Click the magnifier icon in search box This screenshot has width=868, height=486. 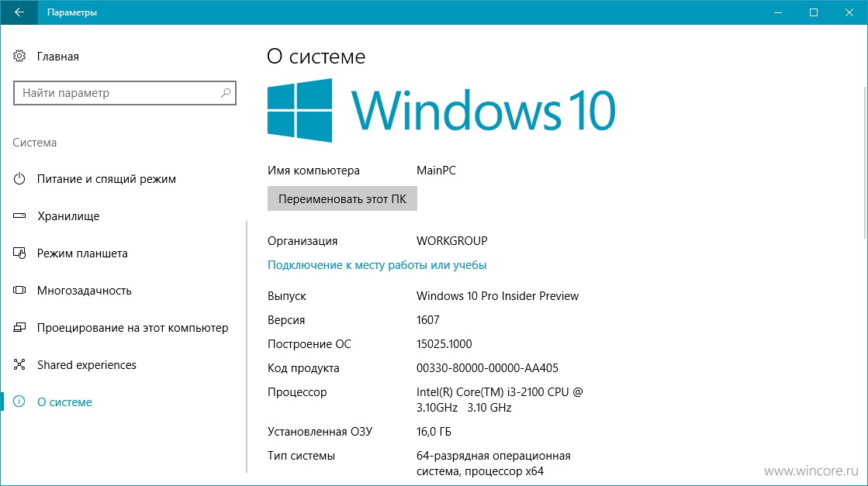(x=225, y=93)
